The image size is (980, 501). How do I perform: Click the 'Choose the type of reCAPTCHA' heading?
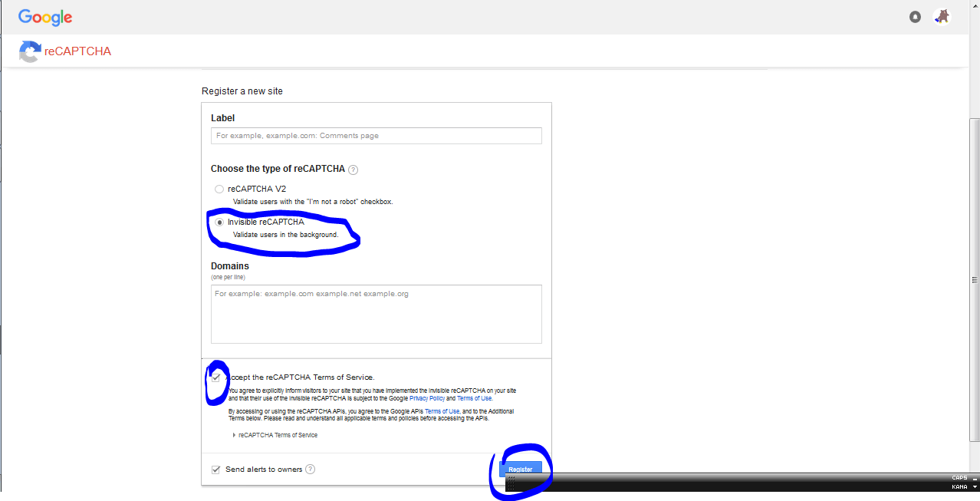tap(278, 169)
